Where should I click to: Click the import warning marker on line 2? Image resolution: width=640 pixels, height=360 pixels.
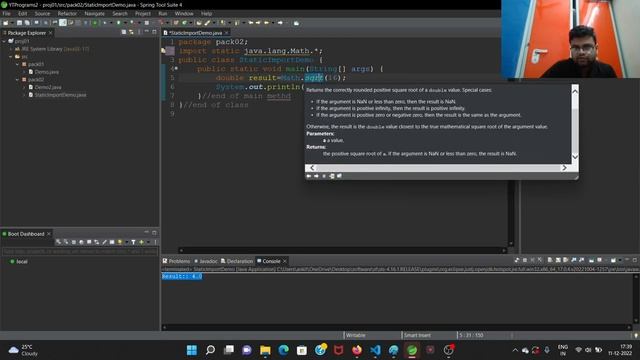(x=163, y=51)
